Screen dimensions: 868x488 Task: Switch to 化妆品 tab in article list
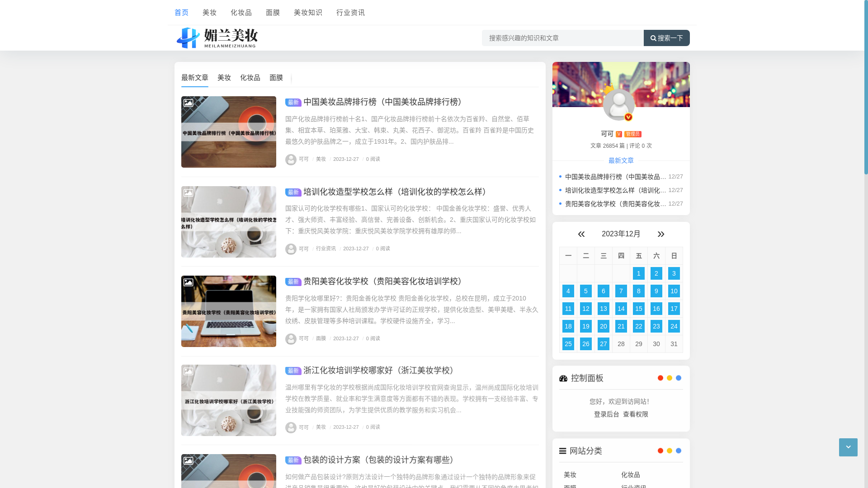click(x=250, y=78)
